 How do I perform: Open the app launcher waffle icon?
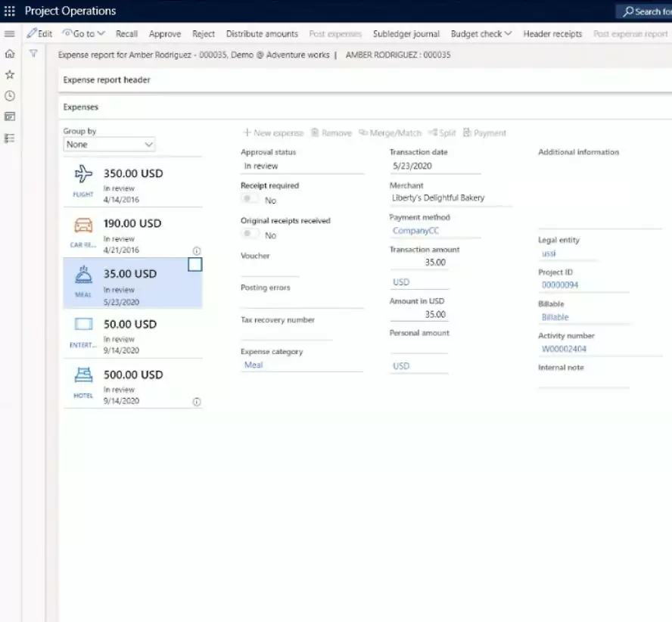tap(10, 11)
